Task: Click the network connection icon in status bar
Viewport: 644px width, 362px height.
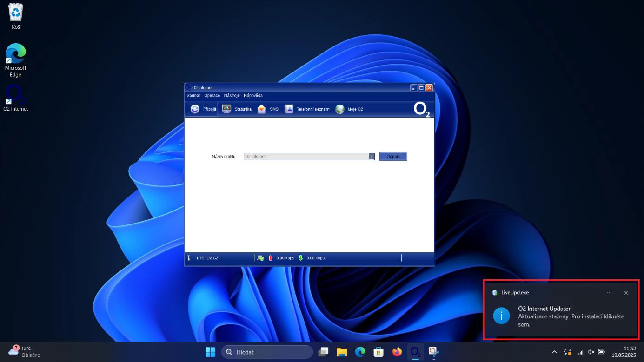Action: click(x=261, y=258)
